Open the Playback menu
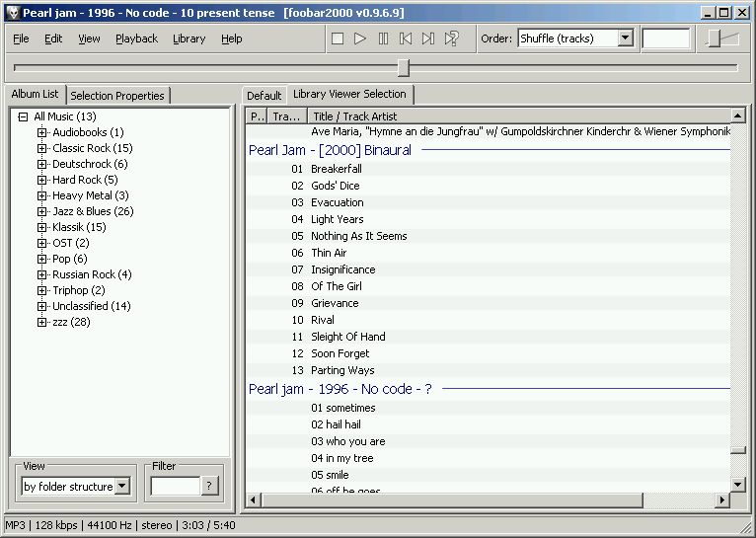Viewport: 756px width, 538px height. [x=136, y=38]
